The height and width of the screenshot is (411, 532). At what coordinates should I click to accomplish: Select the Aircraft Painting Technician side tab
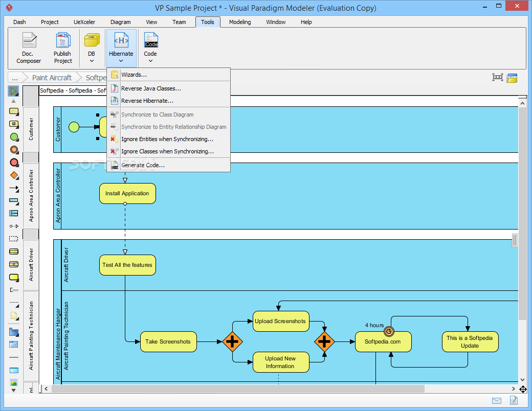pos(31,335)
